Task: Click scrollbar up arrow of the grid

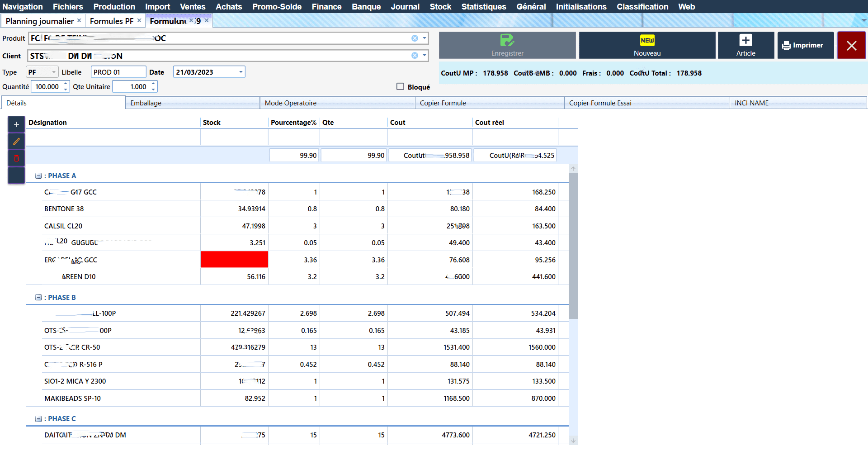Action: (573, 169)
